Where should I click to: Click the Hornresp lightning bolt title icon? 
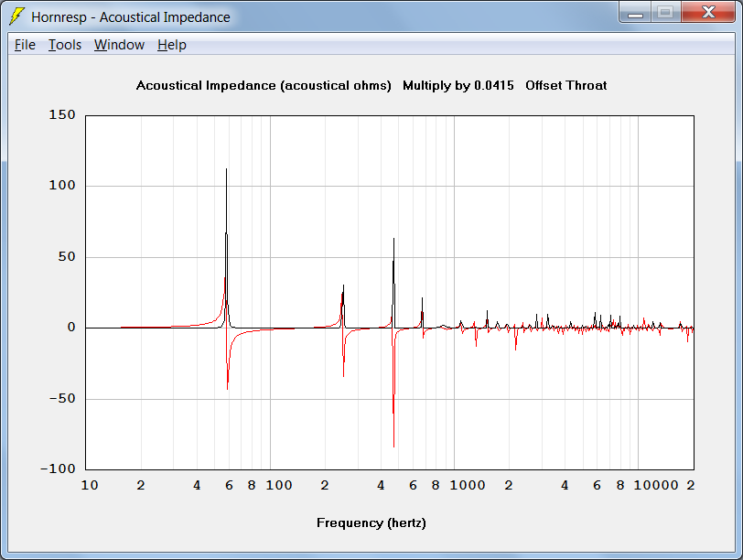click(17, 16)
